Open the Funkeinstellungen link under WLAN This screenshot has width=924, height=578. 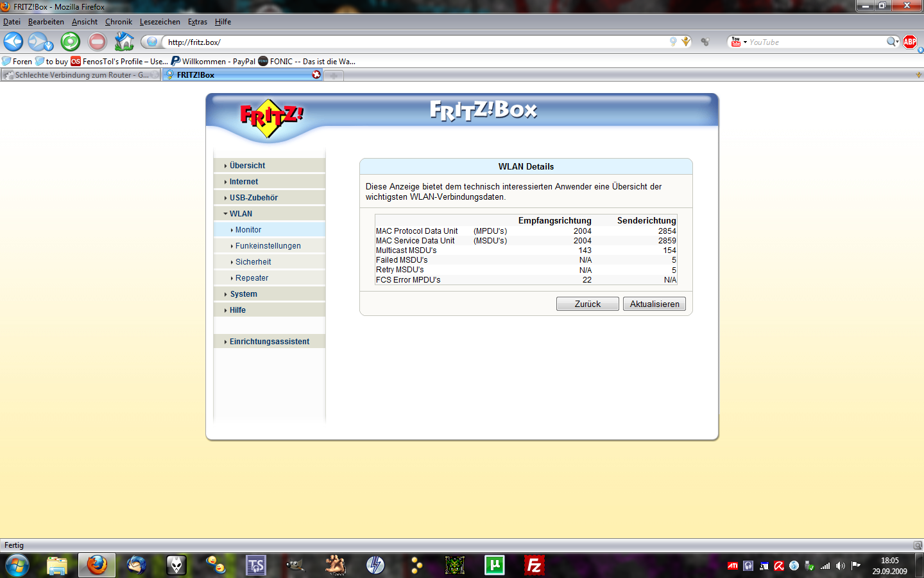pyautogui.click(x=268, y=246)
